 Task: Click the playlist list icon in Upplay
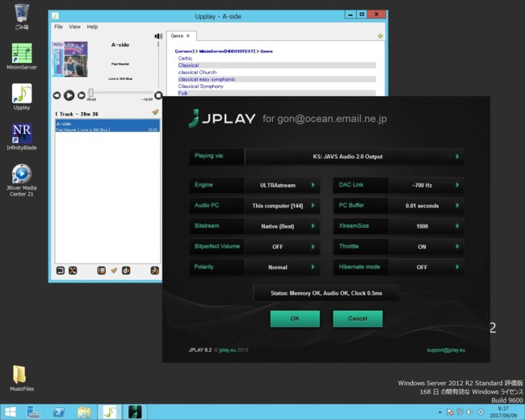(102, 271)
